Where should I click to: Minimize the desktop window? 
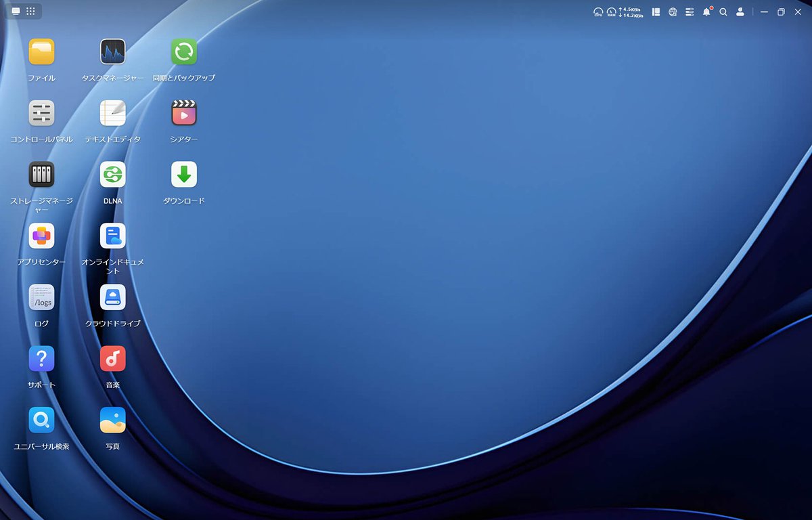[x=764, y=12]
